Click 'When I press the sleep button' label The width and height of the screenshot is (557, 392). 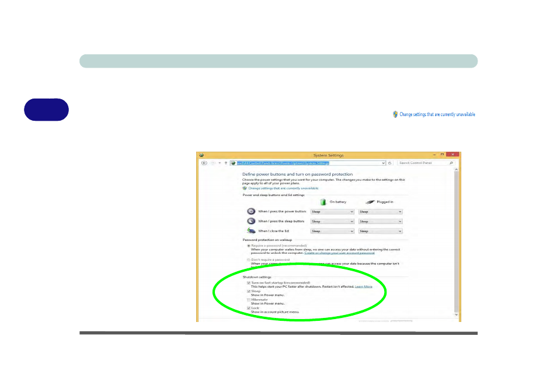coord(281,221)
